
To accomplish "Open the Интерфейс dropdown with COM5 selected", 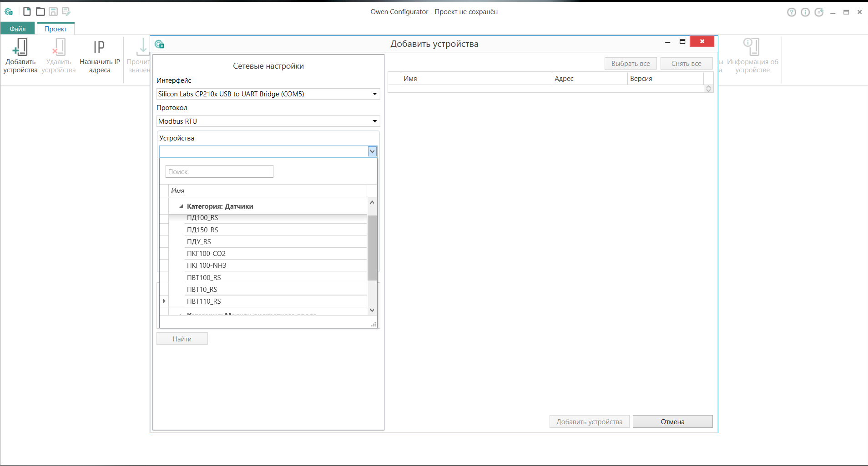I will [268, 94].
